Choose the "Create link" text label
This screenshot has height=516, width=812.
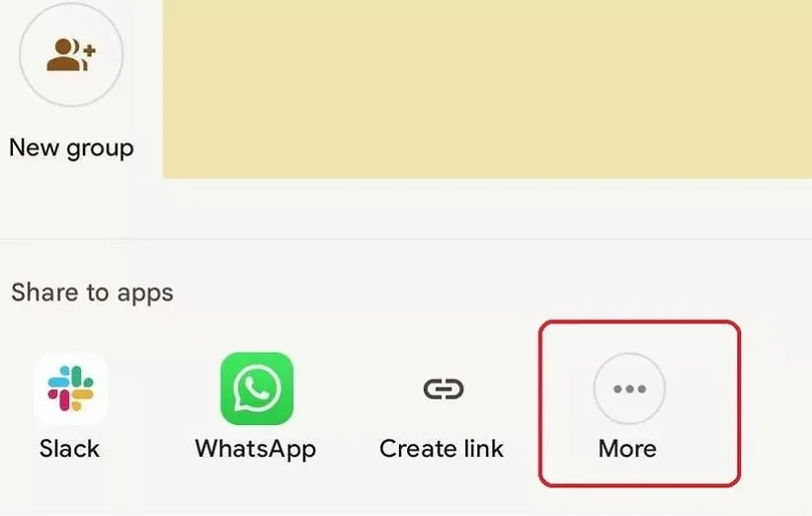[x=442, y=449]
